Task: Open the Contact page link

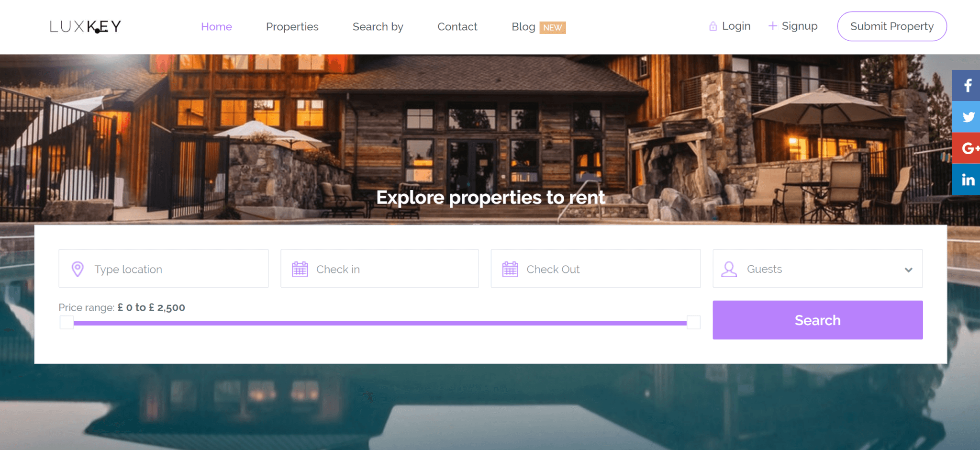Action: 457,27
